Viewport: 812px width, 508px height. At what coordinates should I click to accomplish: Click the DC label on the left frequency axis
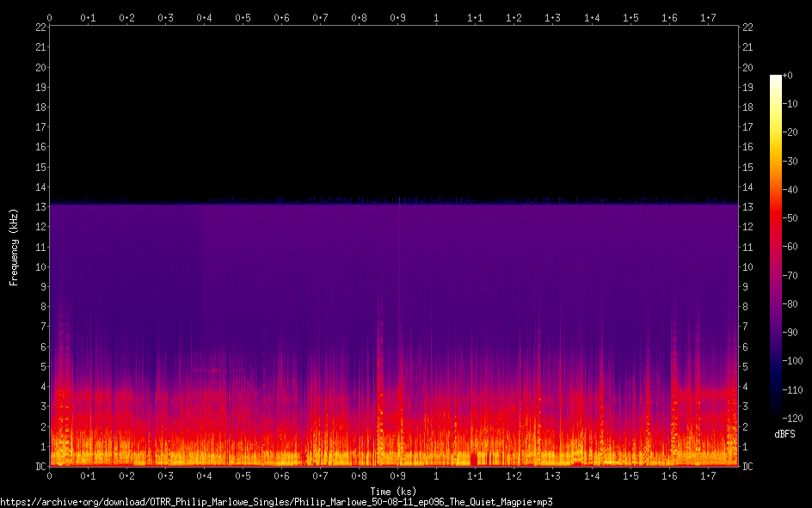tap(40, 467)
